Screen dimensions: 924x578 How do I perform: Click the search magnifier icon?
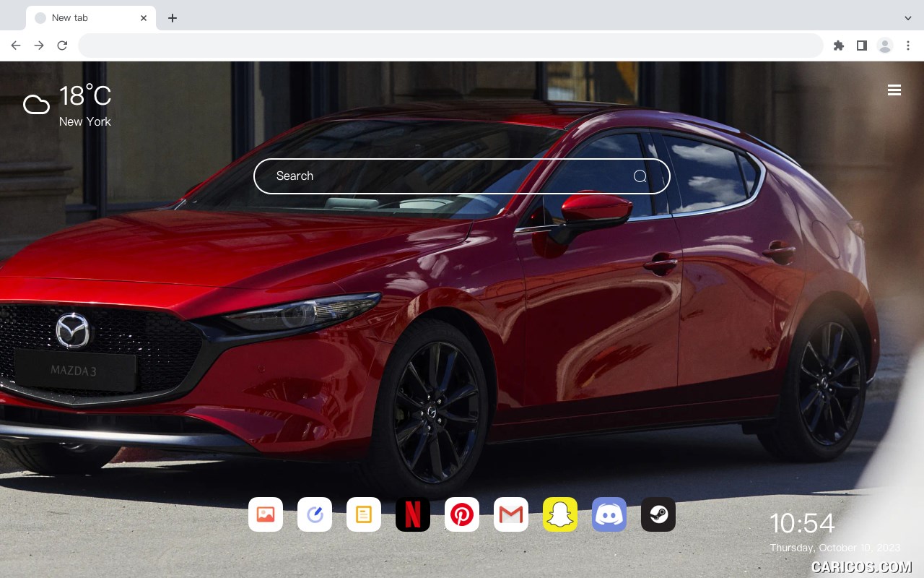tap(640, 176)
